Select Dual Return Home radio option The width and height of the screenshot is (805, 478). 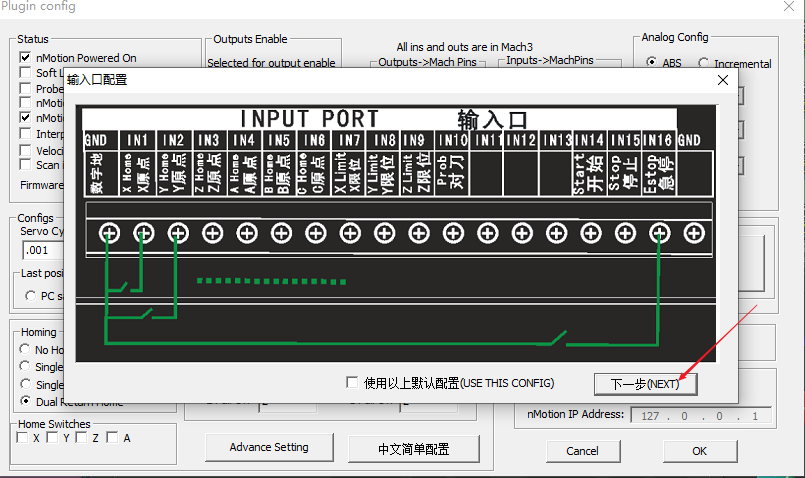tap(25, 400)
